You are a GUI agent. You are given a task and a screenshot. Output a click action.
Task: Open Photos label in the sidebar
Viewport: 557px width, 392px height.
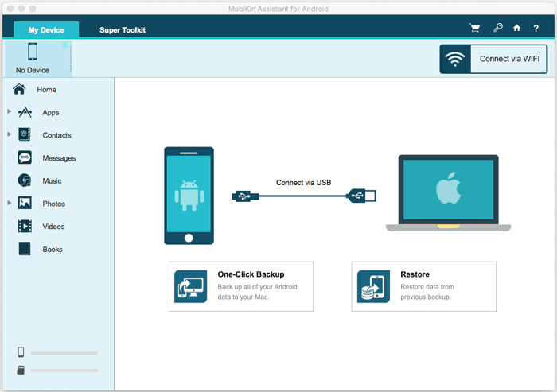coord(53,204)
